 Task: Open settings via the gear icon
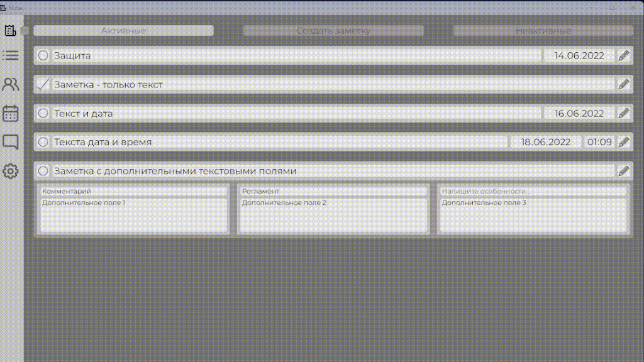tap(10, 171)
